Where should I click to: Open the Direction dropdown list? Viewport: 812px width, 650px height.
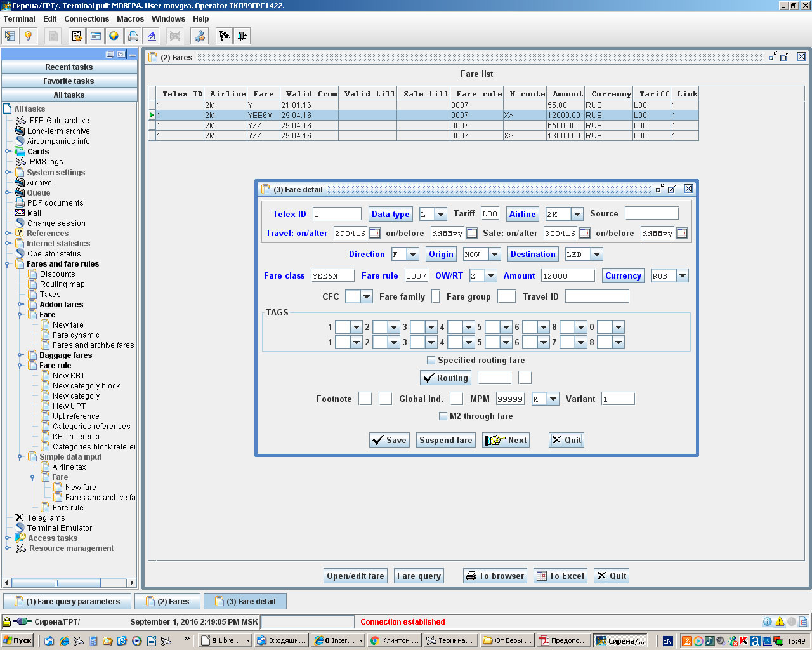coord(412,255)
